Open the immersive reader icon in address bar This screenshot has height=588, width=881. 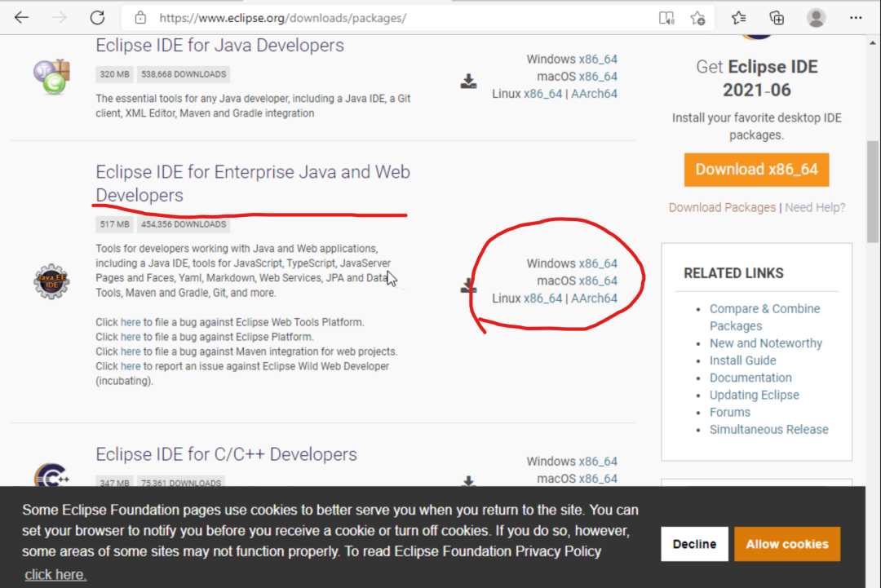click(x=666, y=18)
